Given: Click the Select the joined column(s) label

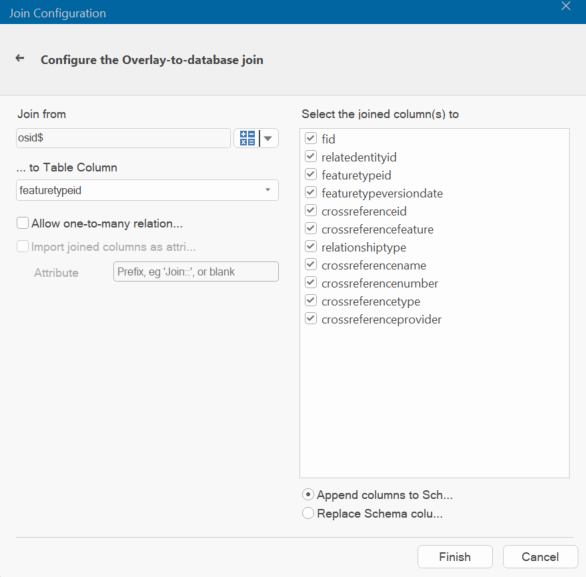Looking at the screenshot, I should (x=380, y=114).
